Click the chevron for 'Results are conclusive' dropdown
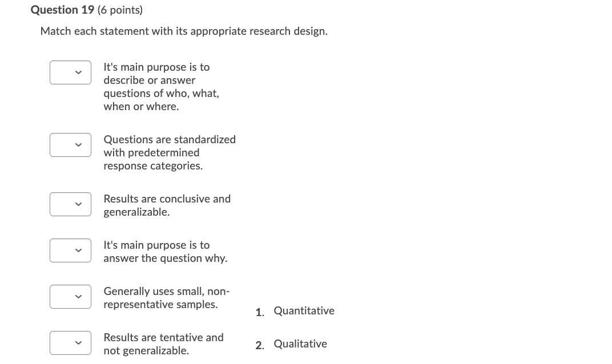Viewport: 612px width, 364px height. click(78, 204)
